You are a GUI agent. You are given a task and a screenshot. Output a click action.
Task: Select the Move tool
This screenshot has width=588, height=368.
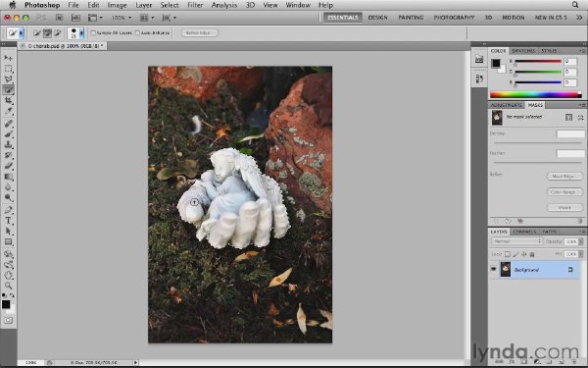(8, 58)
